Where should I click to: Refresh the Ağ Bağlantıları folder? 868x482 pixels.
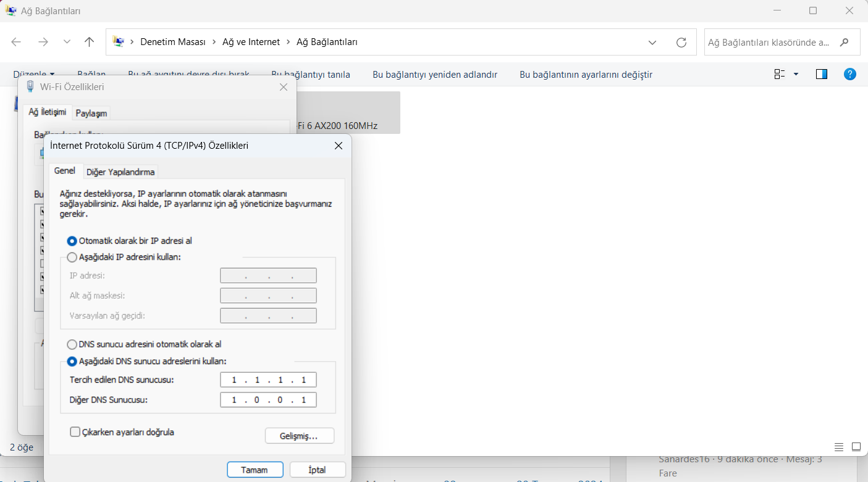point(681,42)
